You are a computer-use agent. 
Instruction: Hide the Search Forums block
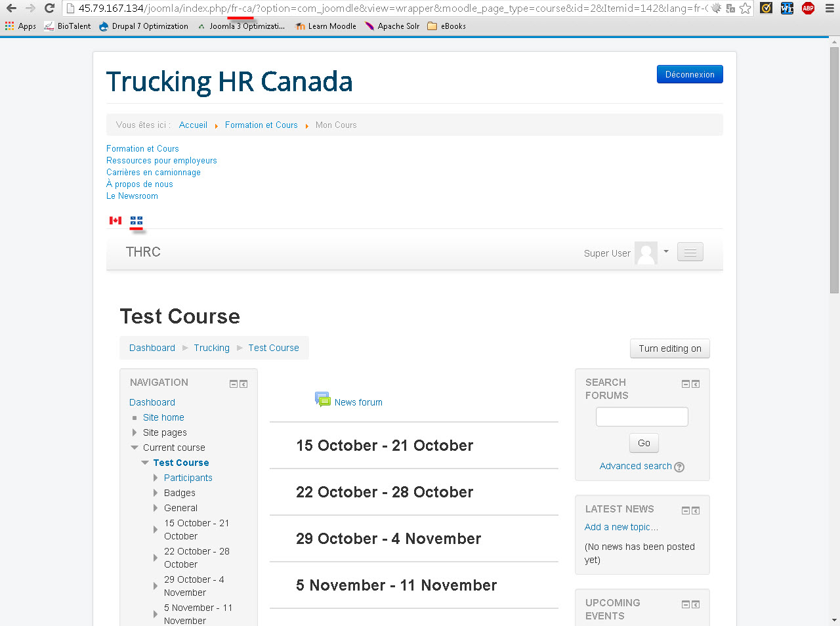tap(685, 384)
